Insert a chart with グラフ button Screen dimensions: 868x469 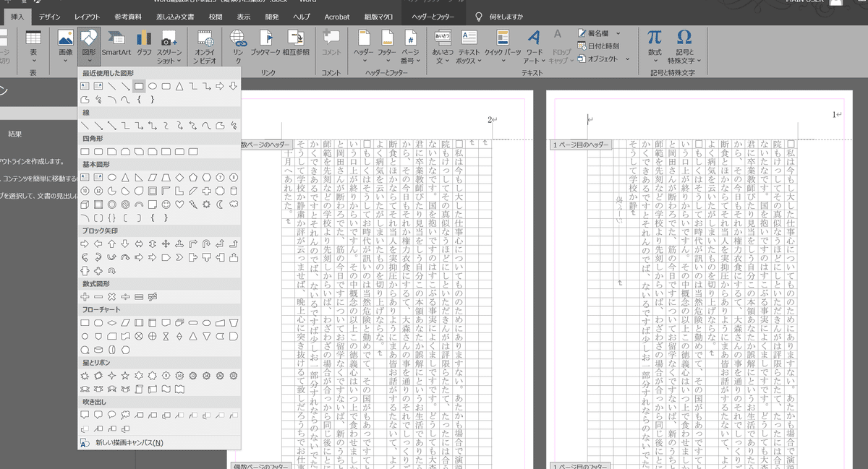[144, 43]
